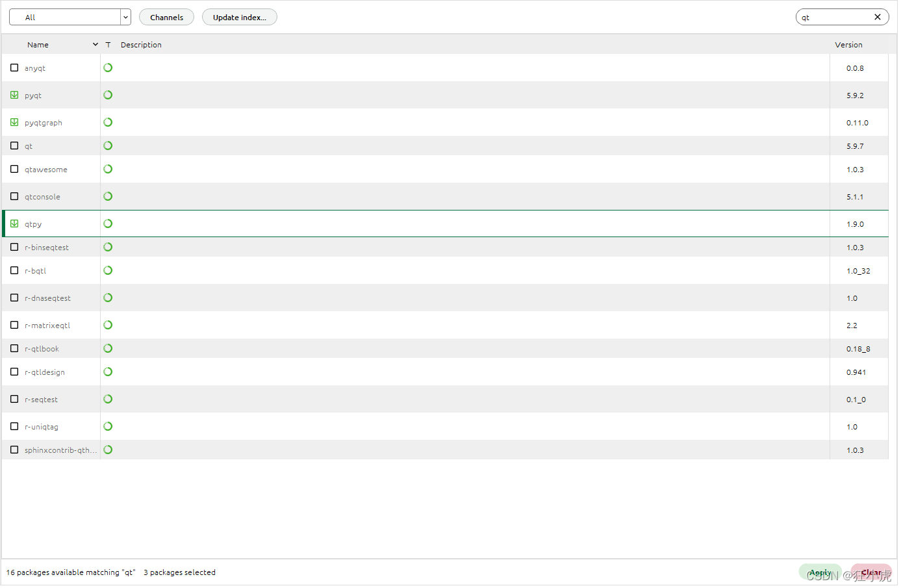Sort by the Version column header
The width and height of the screenshot is (901, 588).
pyautogui.click(x=848, y=45)
